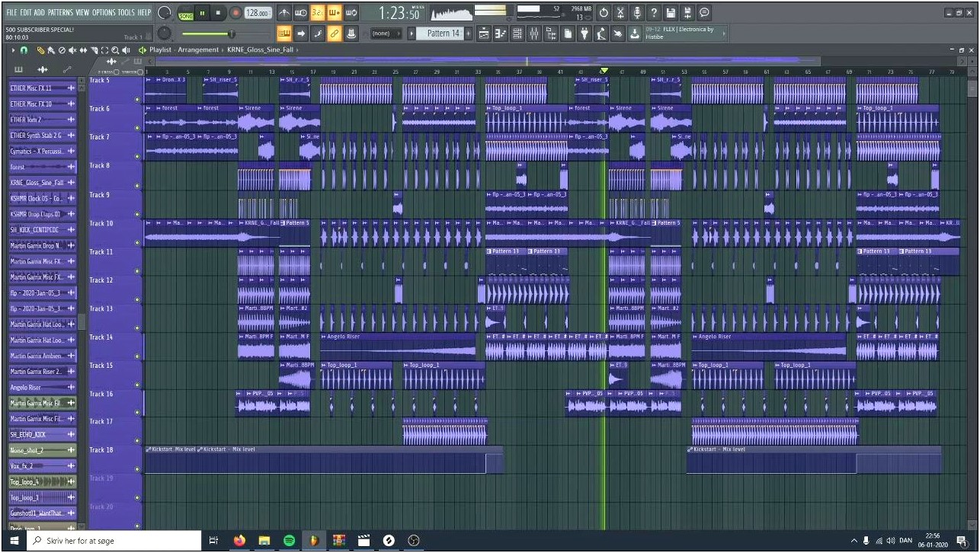Mute Track 6 using its green dot
This screenshot has height=553, width=980.
pyautogui.click(x=137, y=128)
